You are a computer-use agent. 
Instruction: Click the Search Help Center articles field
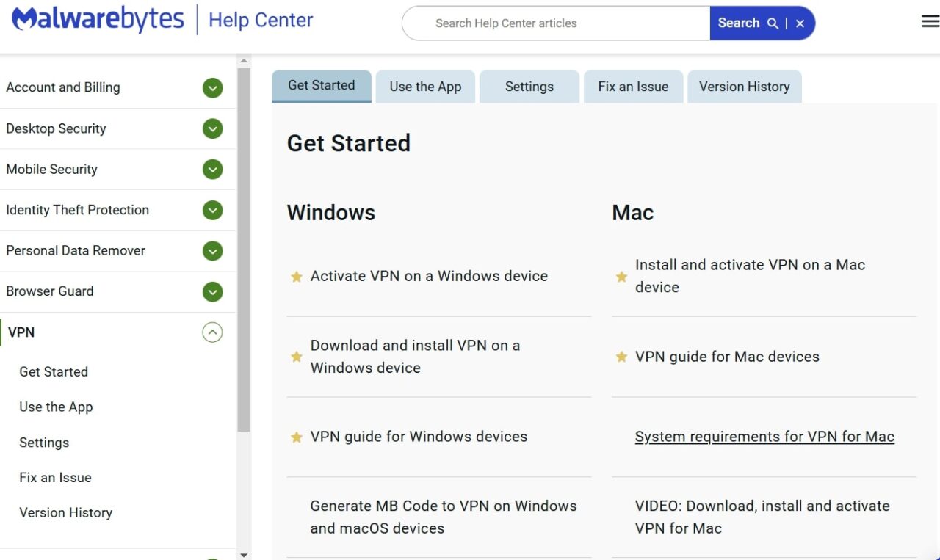tap(558, 23)
